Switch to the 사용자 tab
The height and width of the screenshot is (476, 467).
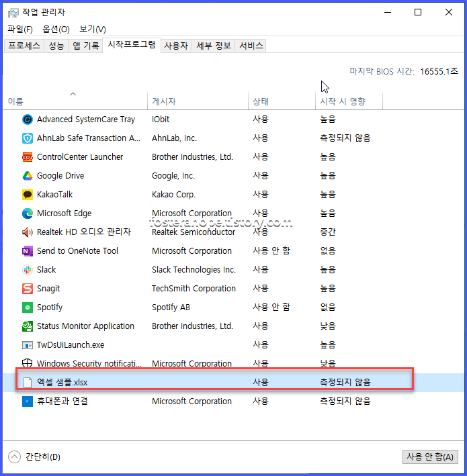click(x=176, y=46)
